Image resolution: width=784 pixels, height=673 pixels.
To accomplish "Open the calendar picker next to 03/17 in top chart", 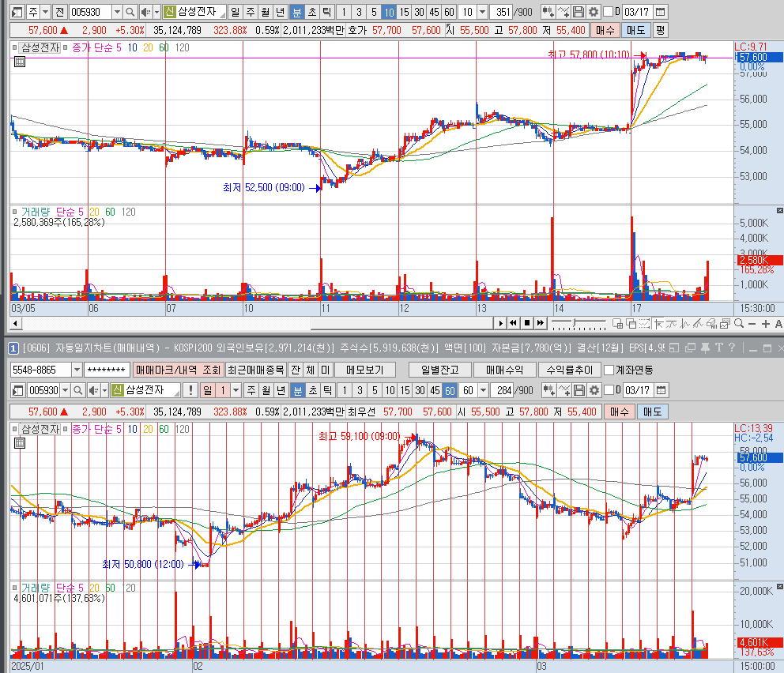I will (x=660, y=12).
